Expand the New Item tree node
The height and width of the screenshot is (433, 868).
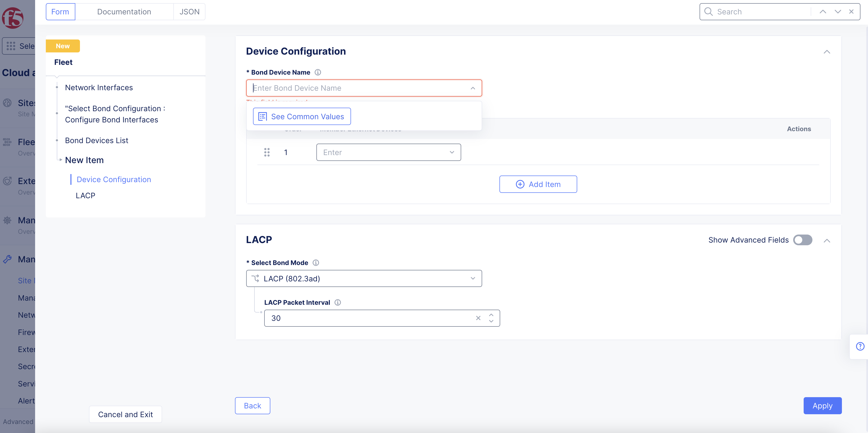click(x=61, y=160)
